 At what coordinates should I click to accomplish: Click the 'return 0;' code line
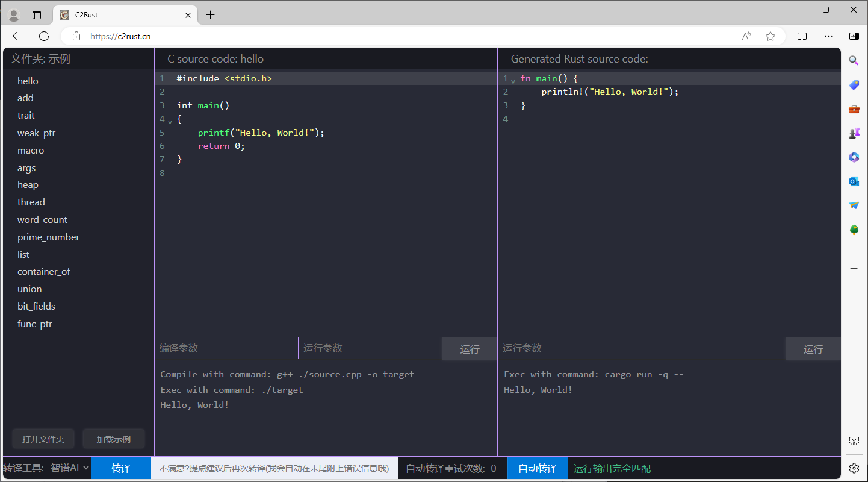point(222,146)
